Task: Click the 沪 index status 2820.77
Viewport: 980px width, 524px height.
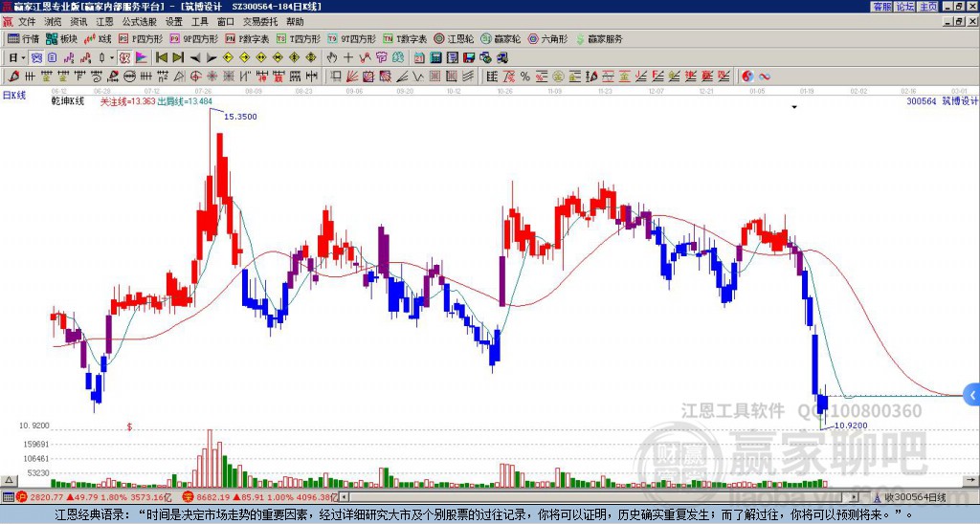Action: coord(95,497)
